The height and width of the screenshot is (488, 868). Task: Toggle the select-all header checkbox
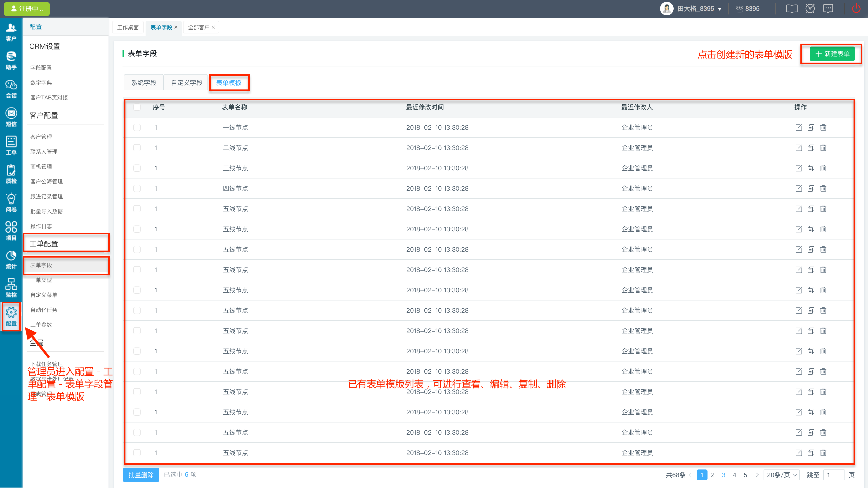coord(137,107)
